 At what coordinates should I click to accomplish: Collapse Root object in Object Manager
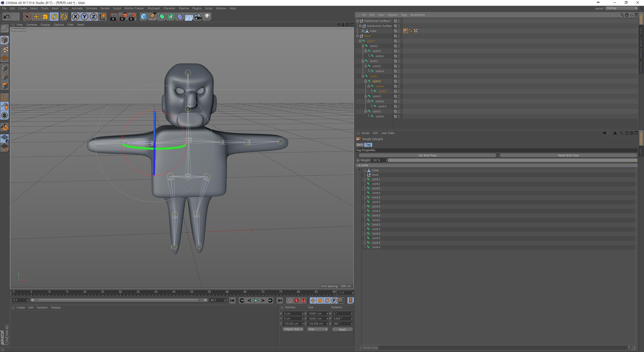tap(357, 36)
